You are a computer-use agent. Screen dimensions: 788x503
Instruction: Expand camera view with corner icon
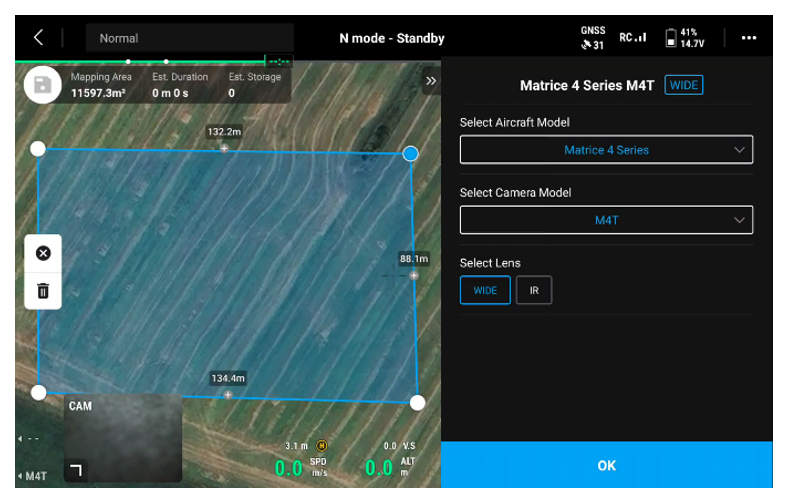coord(77,469)
